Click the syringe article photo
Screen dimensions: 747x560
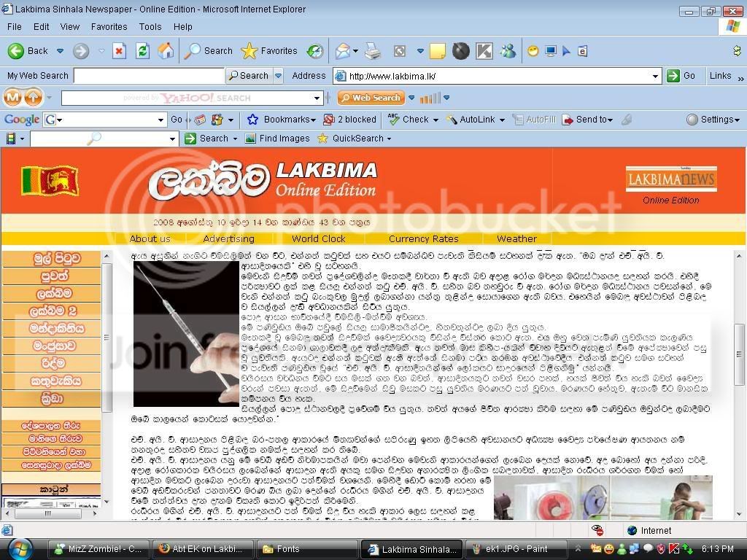(x=186, y=334)
